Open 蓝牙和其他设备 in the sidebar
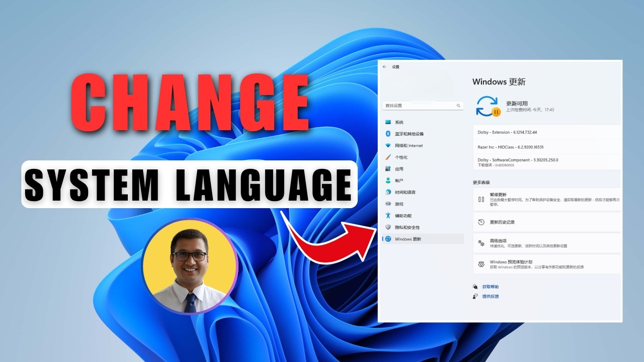The width and height of the screenshot is (644, 362). [423, 134]
